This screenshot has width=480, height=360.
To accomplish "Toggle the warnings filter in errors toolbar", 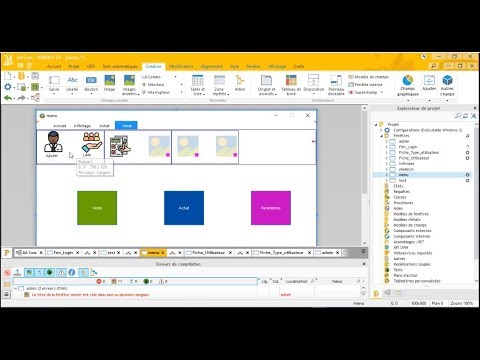I will pos(61,272).
